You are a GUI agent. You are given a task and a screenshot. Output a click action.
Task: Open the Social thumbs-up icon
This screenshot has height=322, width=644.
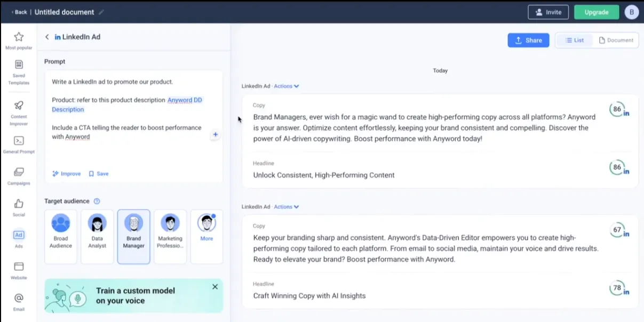pyautogui.click(x=19, y=203)
